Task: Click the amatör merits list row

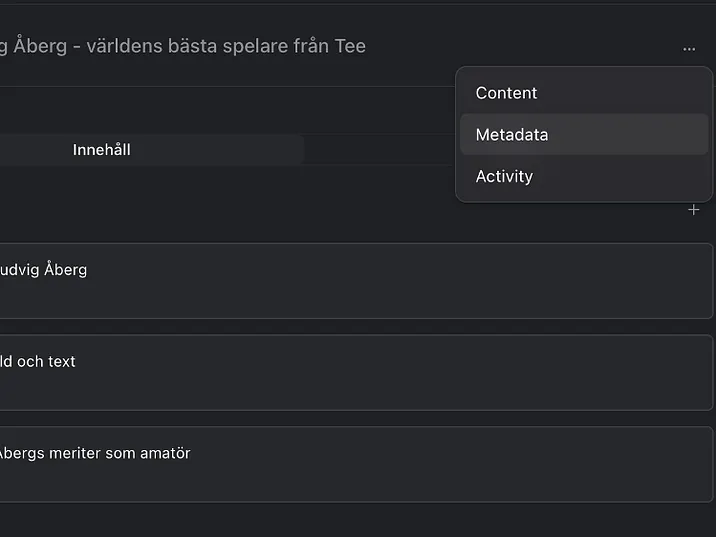Action: pos(95,454)
